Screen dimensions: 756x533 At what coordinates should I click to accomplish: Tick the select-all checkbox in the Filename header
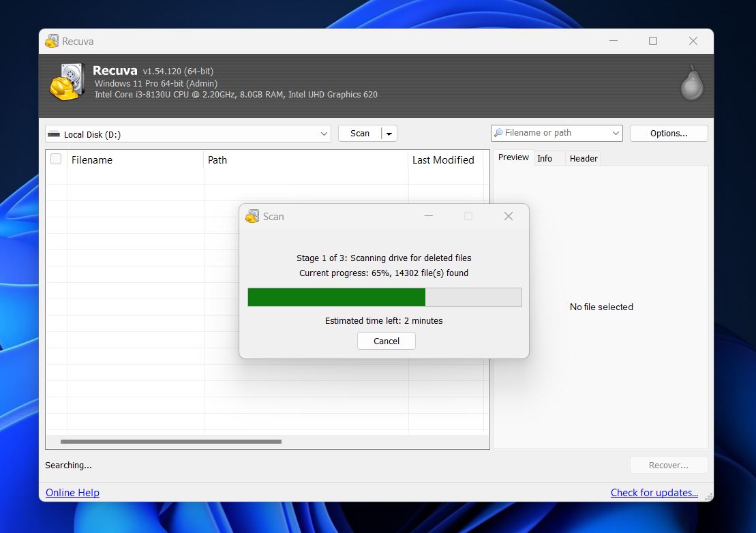coord(56,159)
